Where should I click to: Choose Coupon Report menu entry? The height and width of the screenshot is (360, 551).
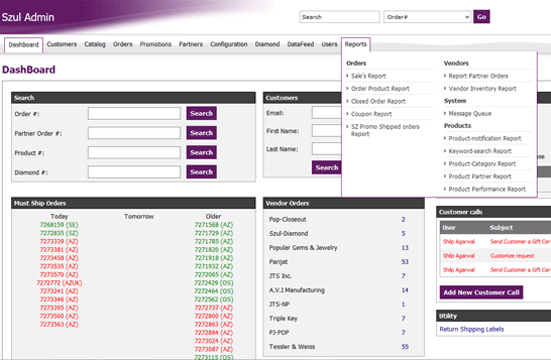[371, 114]
